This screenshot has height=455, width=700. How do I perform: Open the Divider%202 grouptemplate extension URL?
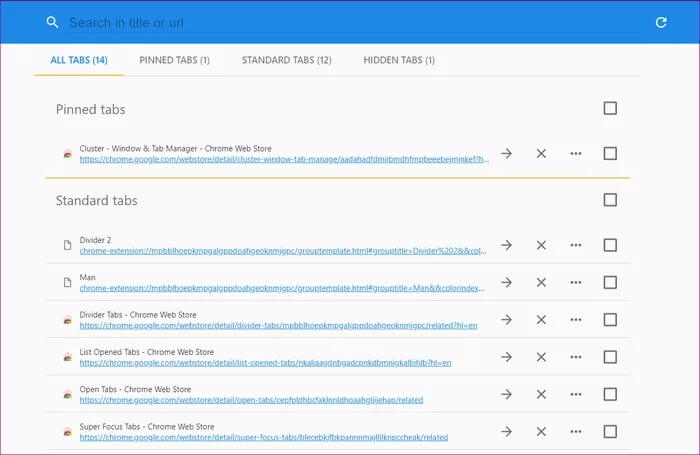[283, 251]
